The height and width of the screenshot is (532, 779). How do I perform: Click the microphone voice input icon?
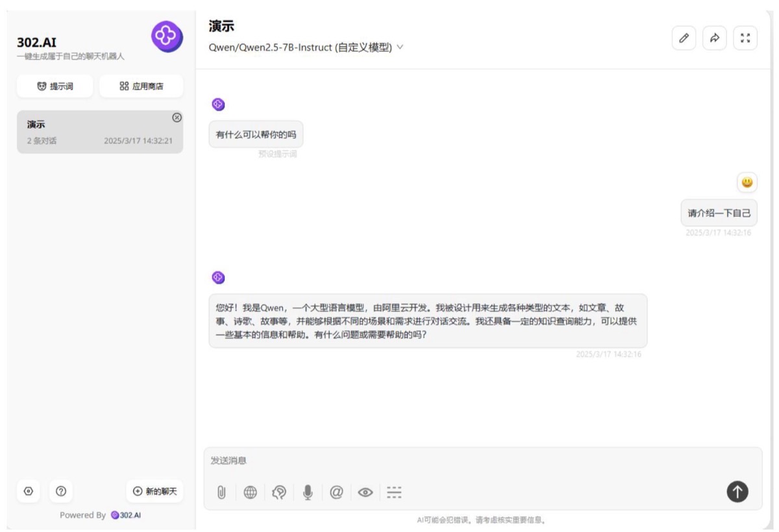pyautogui.click(x=308, y=492)
